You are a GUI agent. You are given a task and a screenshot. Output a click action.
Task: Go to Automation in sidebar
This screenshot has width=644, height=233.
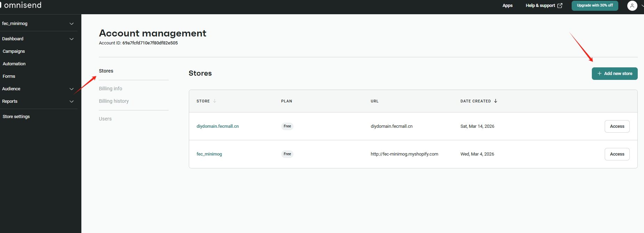tap(14, 64)
